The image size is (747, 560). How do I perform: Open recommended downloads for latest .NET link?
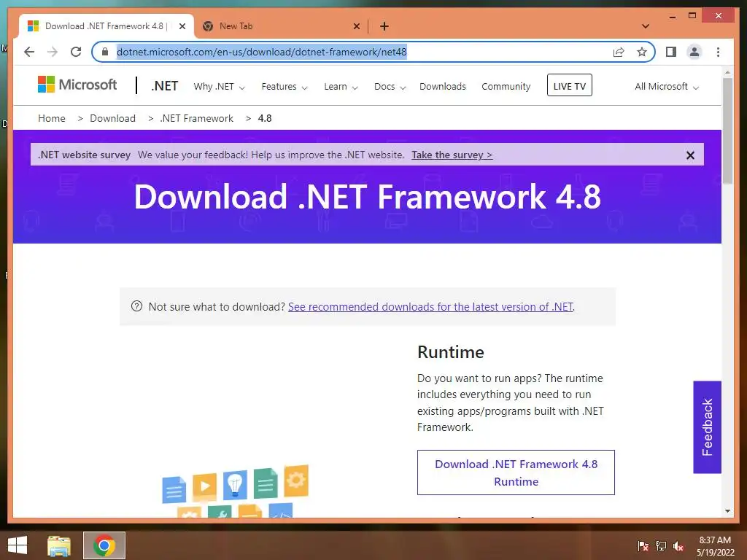tap(430, 307)
